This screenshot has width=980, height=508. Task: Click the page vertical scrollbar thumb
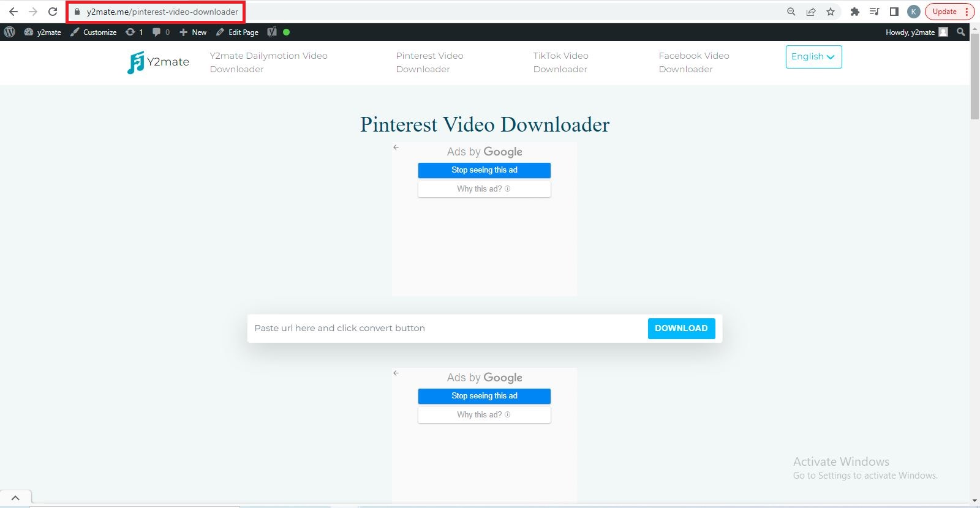(x=974, y=77)
